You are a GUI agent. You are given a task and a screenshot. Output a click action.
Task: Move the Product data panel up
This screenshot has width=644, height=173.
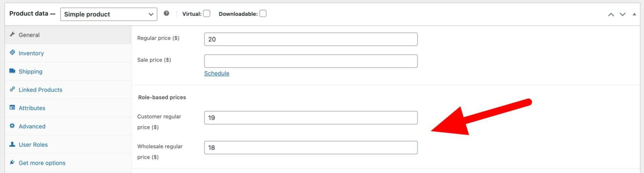(x=611, y=14)
